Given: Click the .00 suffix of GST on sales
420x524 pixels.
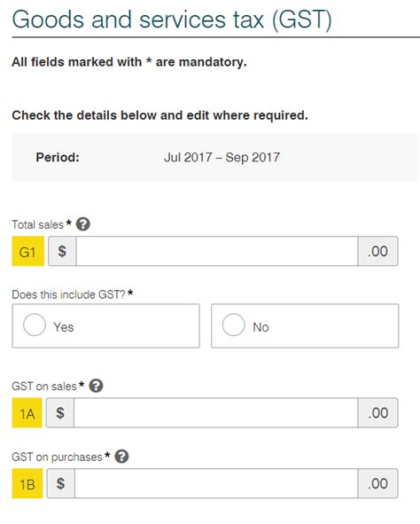Looking at the screenshot, I should (x=378, y=412).
